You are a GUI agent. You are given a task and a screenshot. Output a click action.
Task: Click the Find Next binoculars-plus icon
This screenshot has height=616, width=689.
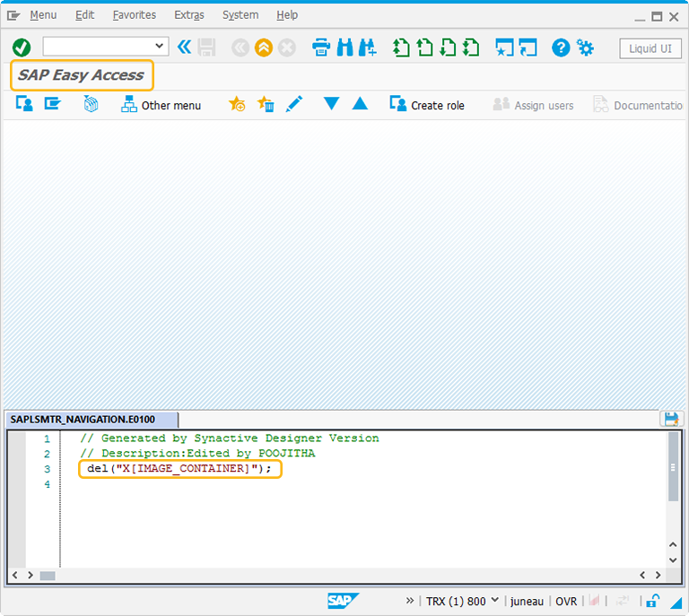(x=367, y=48)
